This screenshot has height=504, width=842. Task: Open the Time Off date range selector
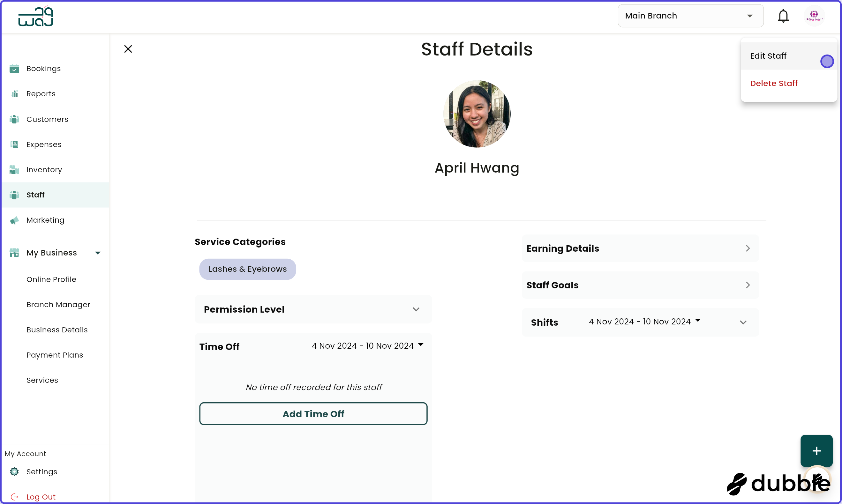coord(367,345)
